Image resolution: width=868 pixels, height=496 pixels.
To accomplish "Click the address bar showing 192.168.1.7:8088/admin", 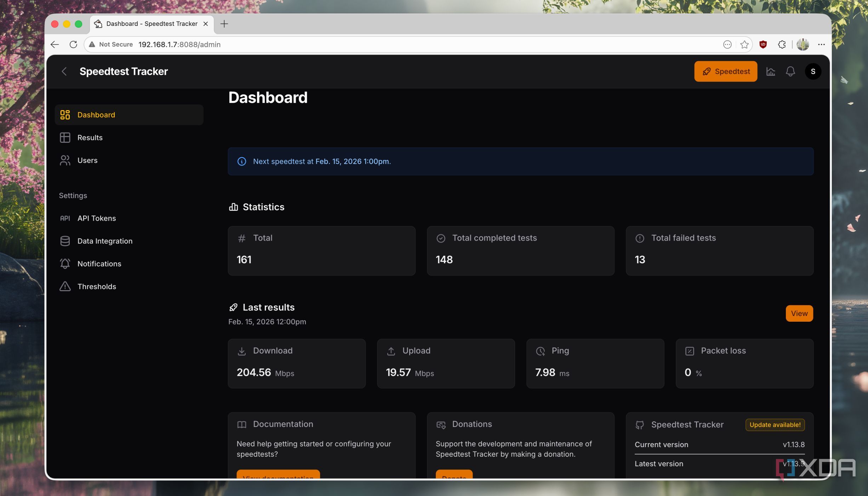I will click(418, 44).
